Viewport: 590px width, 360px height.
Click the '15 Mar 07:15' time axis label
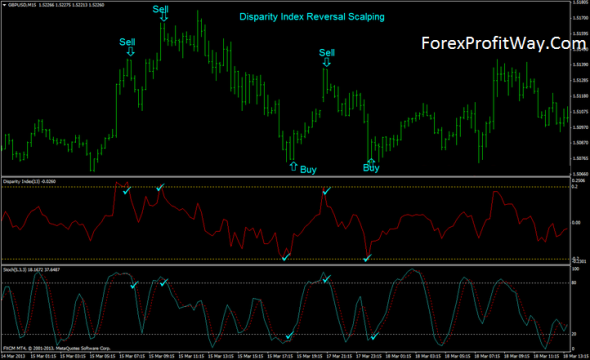pos(132,356)
